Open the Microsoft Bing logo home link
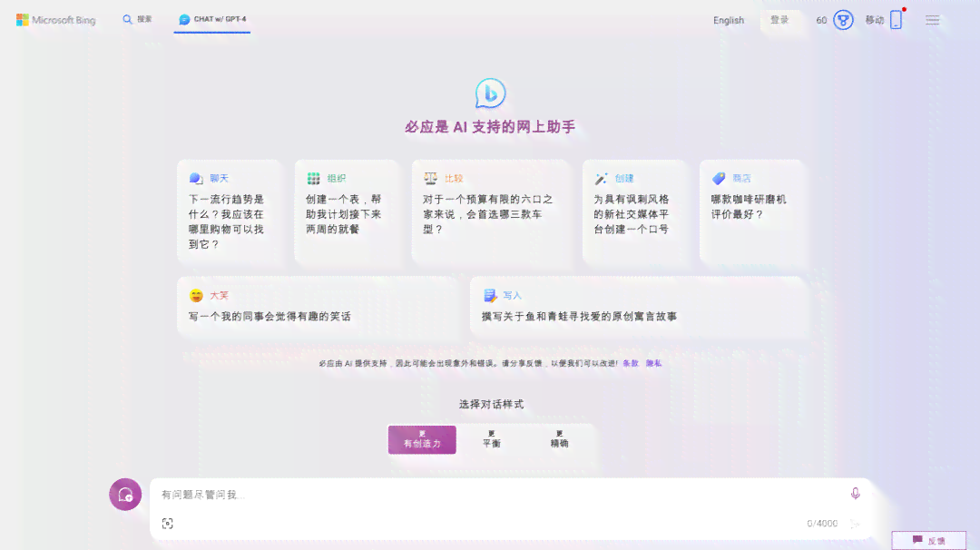Viewport: 980px width, 550px height. (x=55, y=20)
